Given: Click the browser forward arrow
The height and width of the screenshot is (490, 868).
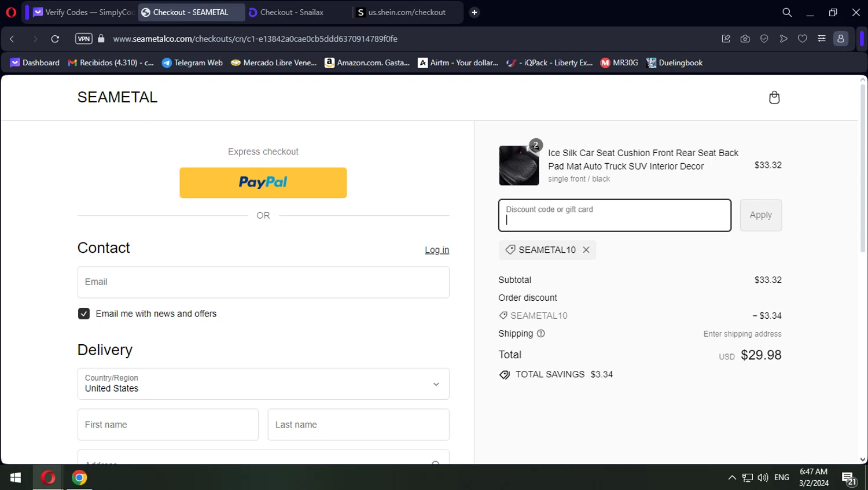Looking at the screenshot, I should click(35, 39).
